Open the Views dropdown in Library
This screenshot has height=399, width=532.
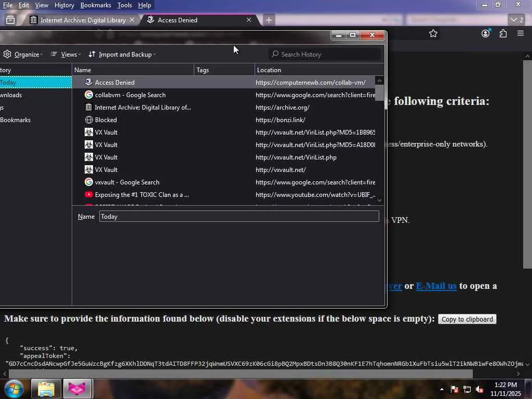click(65, 54)
